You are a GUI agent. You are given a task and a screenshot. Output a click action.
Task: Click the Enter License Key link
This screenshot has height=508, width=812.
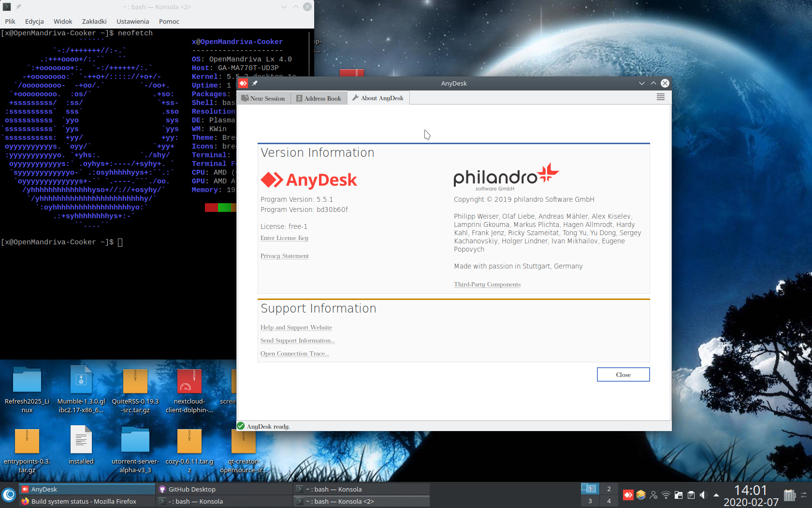(284, 238)
